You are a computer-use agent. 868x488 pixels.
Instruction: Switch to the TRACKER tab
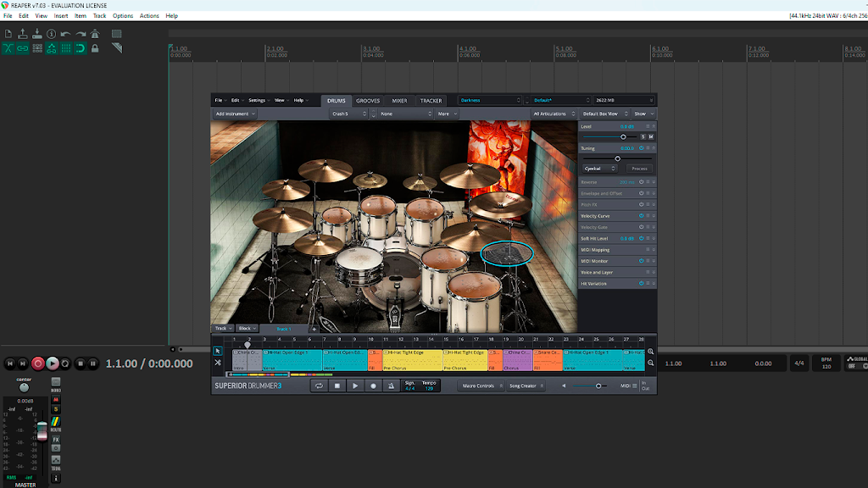tap(431, 101)
